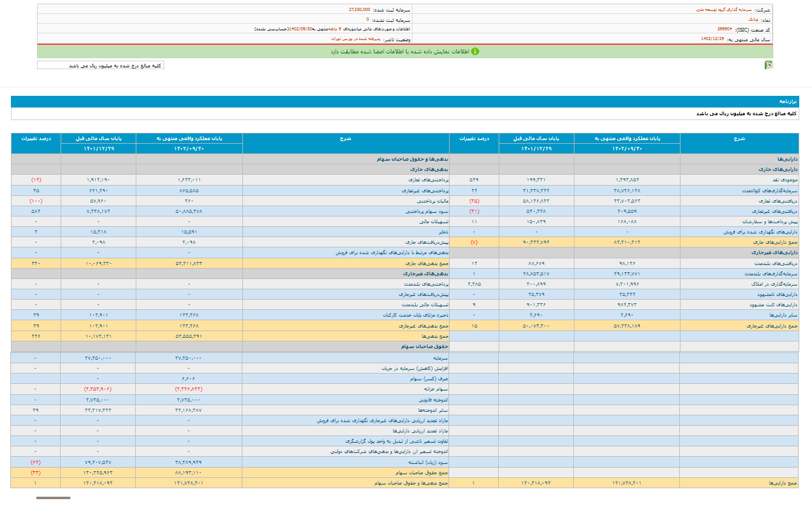Click the ذخایر row label
This screenshot has width=812, height=524.
coord(442,232)
